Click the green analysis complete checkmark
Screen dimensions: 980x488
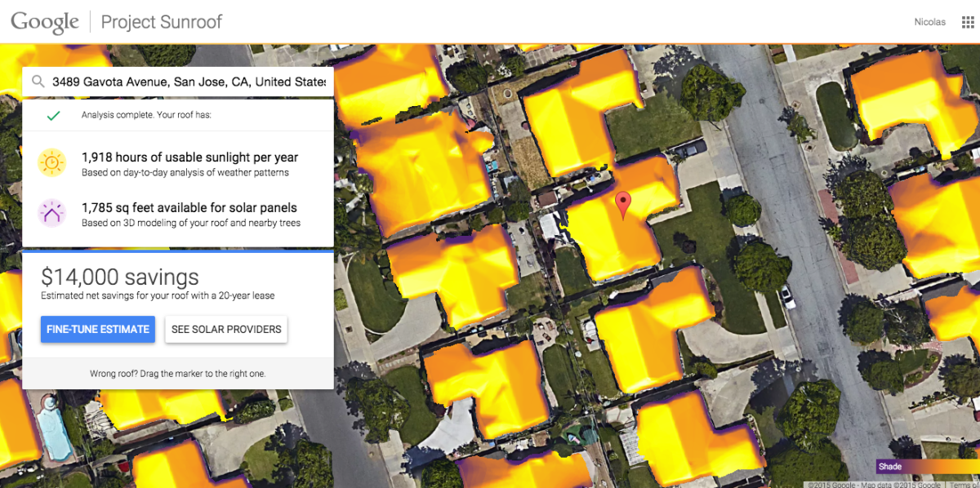[x=53, y=116]
